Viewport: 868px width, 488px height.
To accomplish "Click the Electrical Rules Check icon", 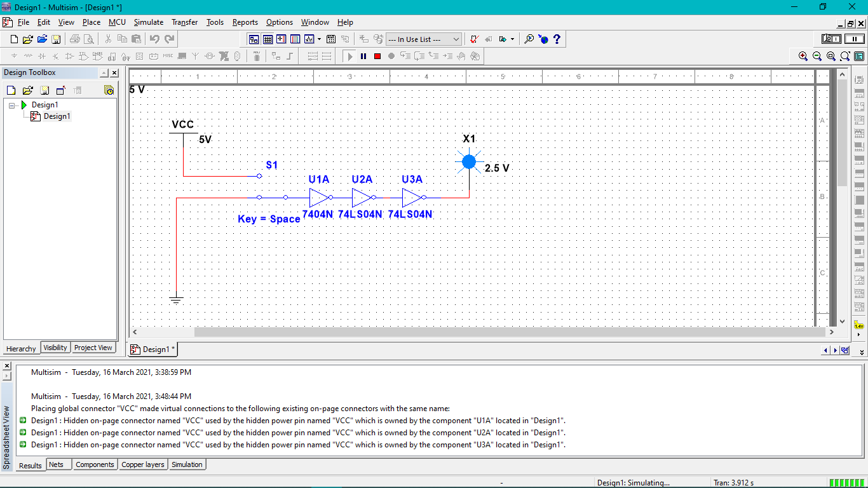I will pyautogui.click(x=474, y=39).
